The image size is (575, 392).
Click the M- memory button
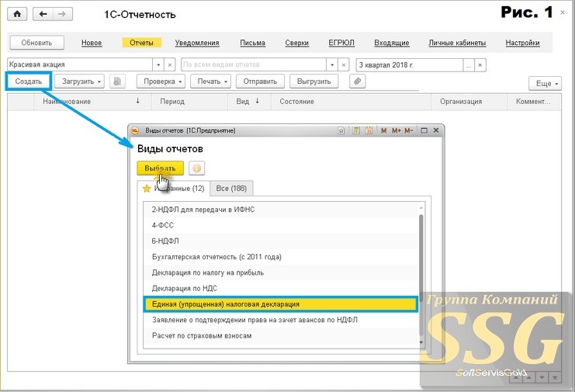pyautogui.click(x=408, y=130)
